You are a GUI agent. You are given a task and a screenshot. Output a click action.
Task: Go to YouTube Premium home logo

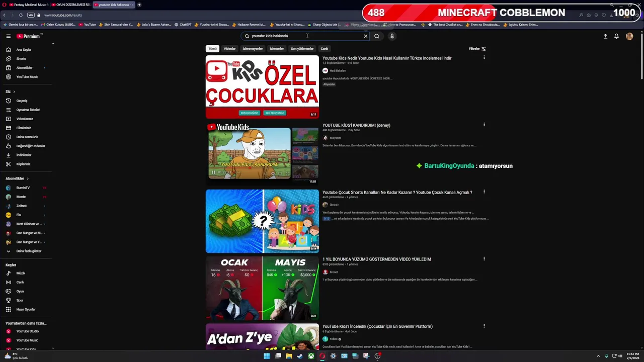pyautogui.click(x=28, y=36)
